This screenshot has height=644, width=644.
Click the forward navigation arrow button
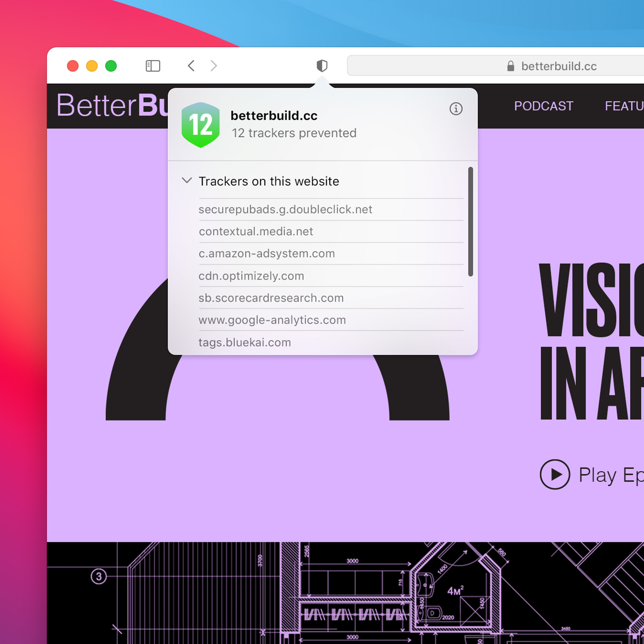click(x=213, y=65)
